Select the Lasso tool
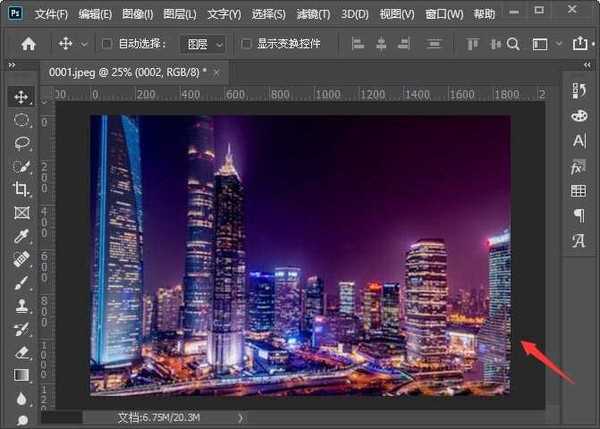 coord(21,143)
